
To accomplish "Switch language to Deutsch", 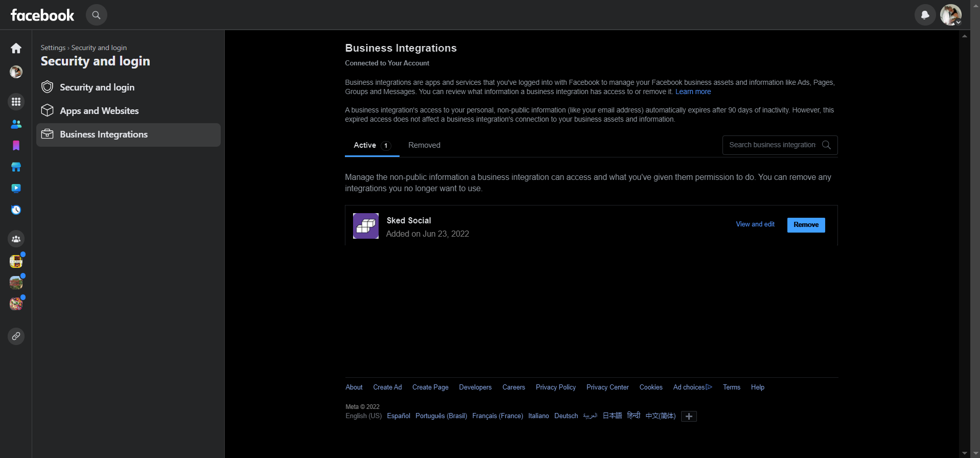I will coord(566,416).
